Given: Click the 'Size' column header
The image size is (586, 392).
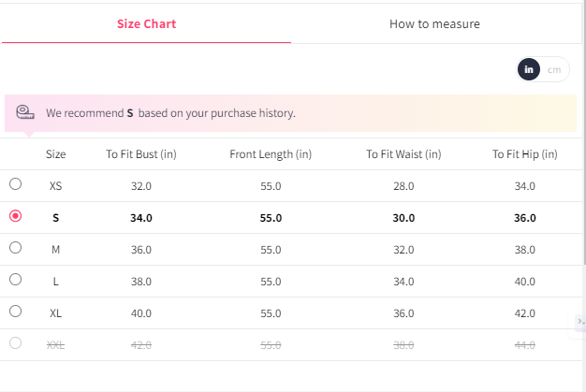Looking at the screenshot, I should [56, 154].
